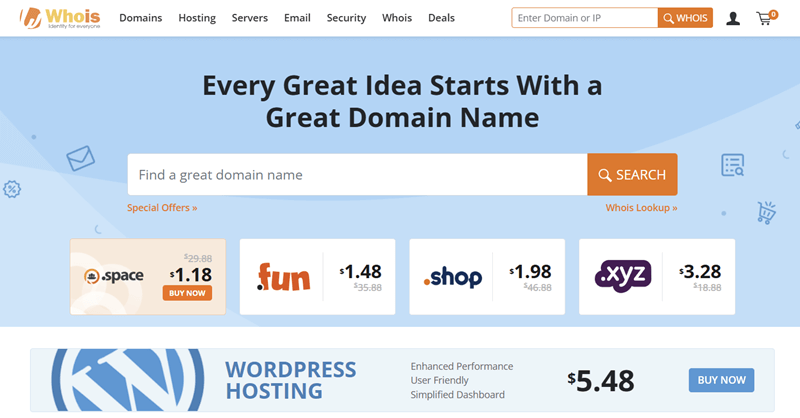Screen dimensions: 800x418
Task: Click the Whois logo in the header
Action: click(60, 18)
